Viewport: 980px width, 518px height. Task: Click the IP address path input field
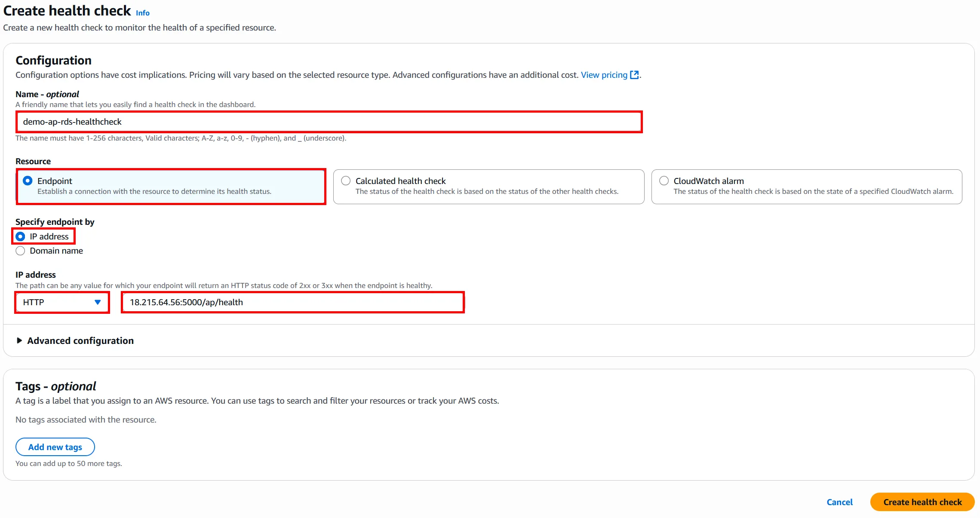point(292,302)
